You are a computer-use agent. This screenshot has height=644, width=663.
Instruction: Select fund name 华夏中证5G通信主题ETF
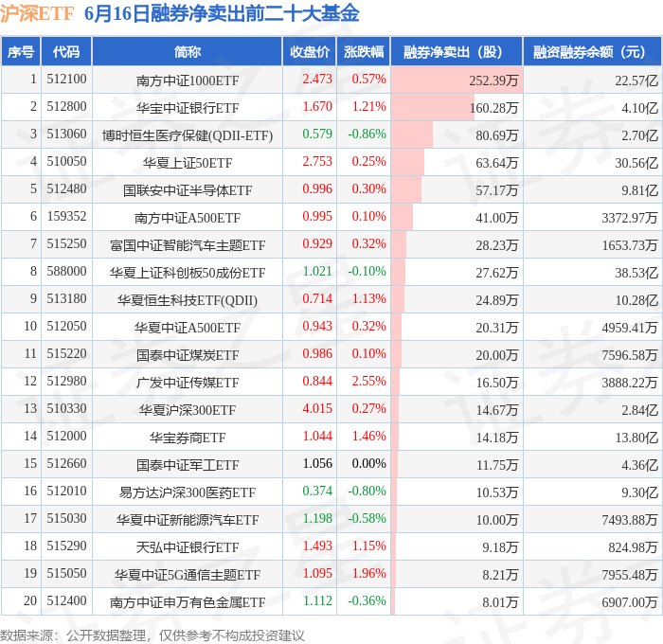(188, 575)
